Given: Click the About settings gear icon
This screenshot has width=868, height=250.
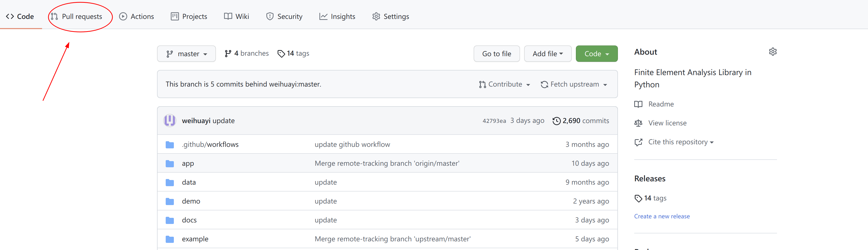Looking at the screenshot, I should click(773, 52).
